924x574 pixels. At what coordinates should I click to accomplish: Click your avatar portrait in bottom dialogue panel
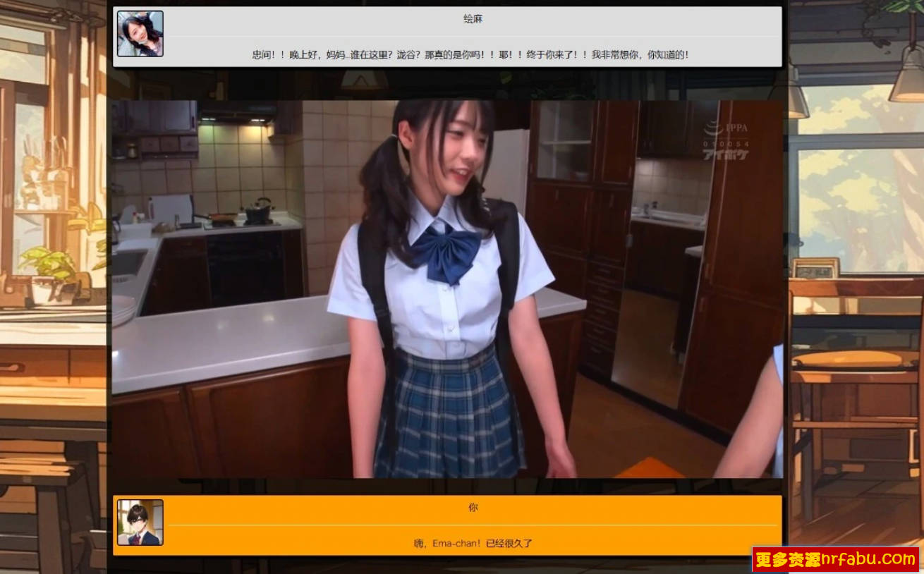[x=140, y=523]
